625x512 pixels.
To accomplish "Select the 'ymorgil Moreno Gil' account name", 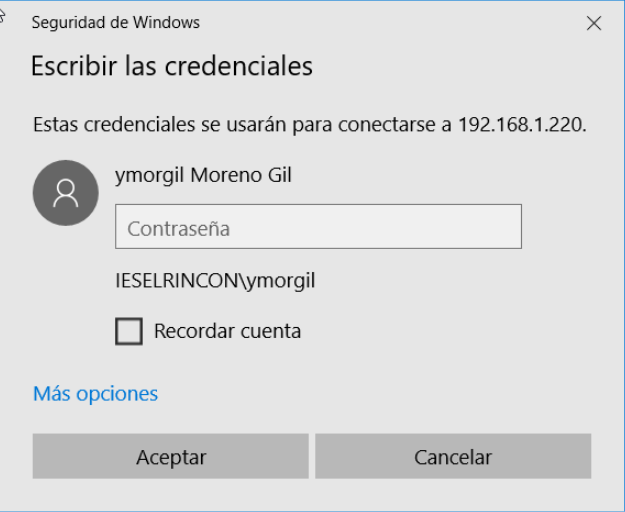I will pyautogui.click(x=203, y=175).
